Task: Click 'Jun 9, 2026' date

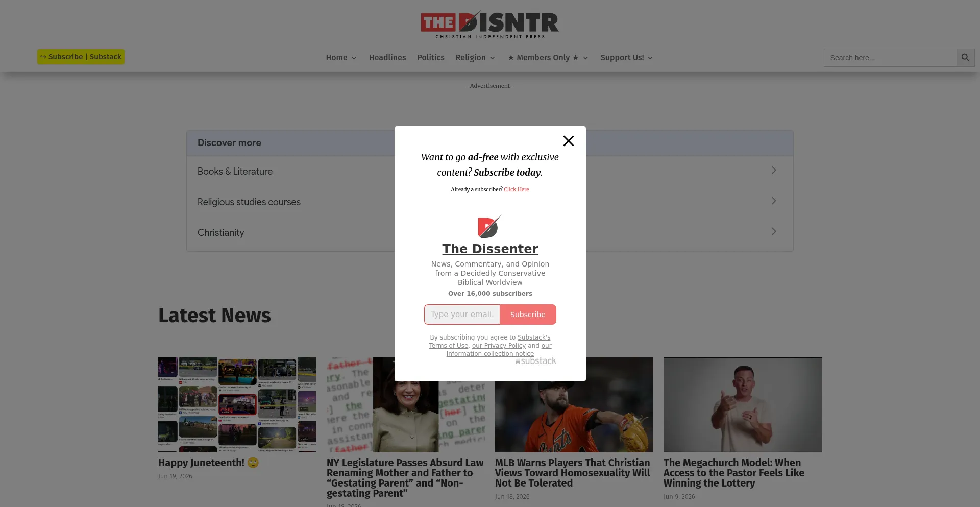Action: pyautogui.click(x=679, y=497)
